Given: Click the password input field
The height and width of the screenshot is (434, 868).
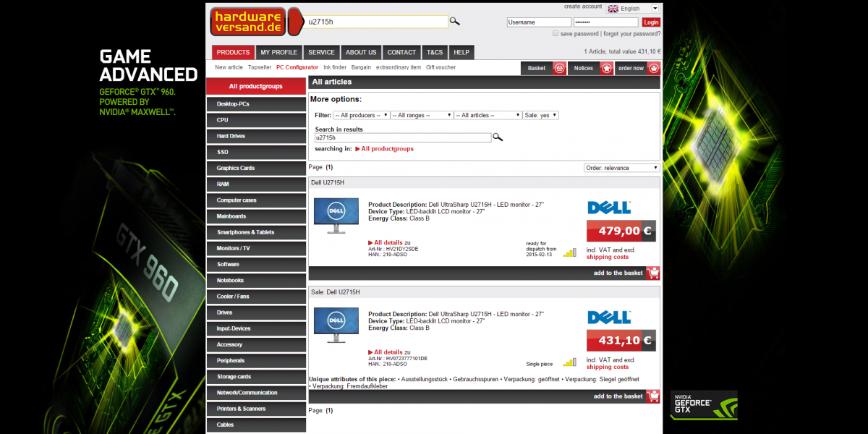Looking at the screenshot, I should tap(605, 22).
